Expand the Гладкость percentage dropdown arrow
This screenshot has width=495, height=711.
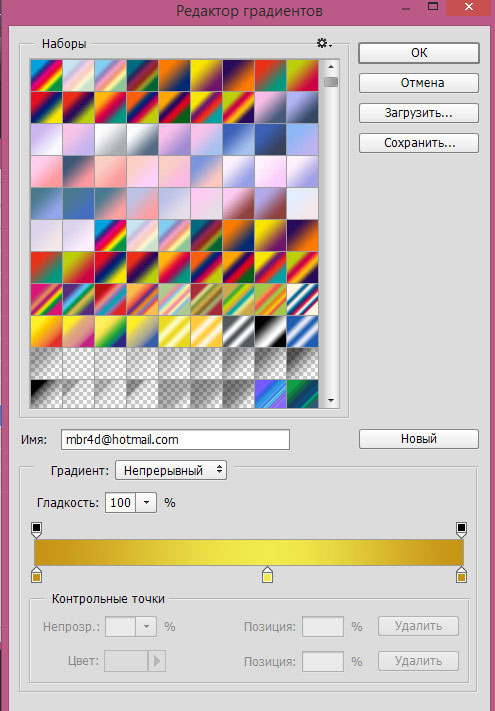pos(146,503)
